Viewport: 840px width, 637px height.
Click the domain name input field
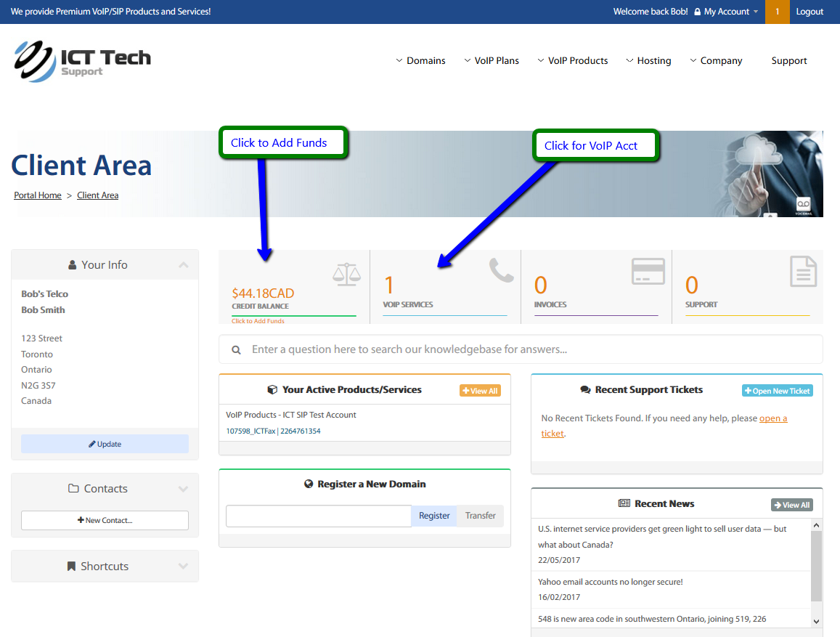(x=318, y=516)
